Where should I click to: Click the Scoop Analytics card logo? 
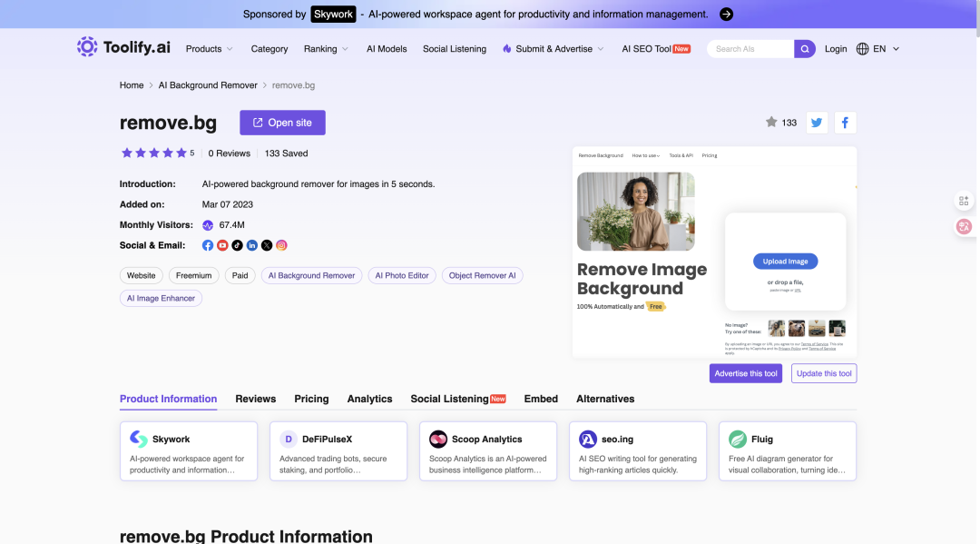click(x=438, y=439)
